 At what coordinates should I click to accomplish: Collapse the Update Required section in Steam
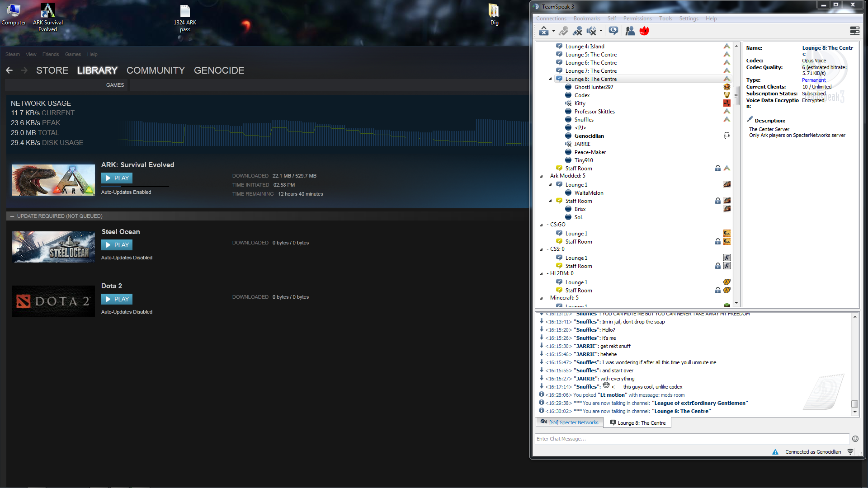(x=12, y=216)
